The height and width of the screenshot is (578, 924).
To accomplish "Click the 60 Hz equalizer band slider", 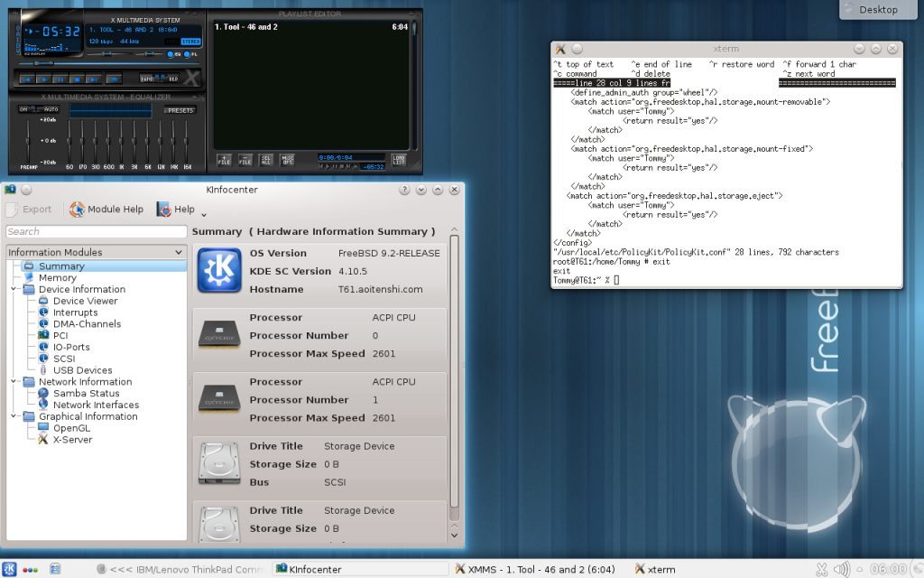I will [x=69, y=140].
